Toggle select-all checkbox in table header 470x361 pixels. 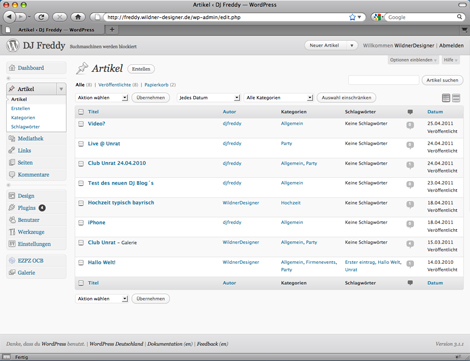(x=81, y=112)
